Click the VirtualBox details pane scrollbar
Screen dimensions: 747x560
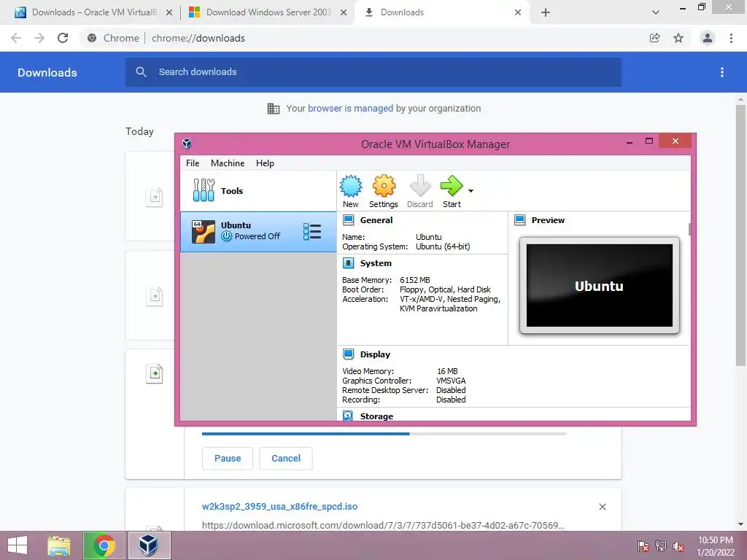click(689, 230)
